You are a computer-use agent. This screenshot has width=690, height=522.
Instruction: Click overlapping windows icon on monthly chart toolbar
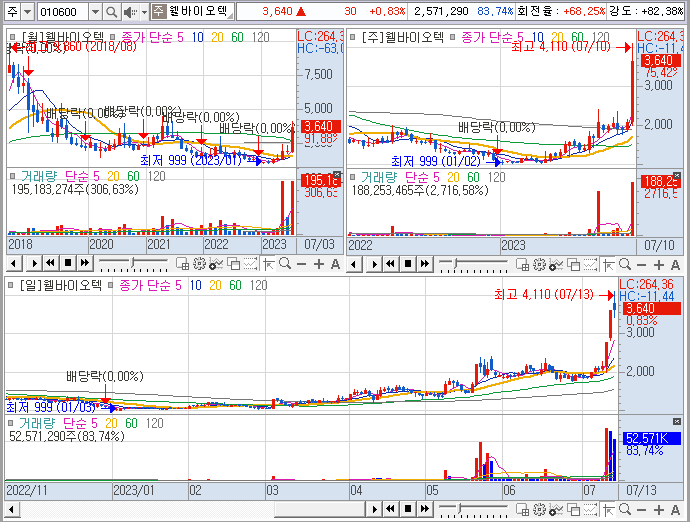(x=234, y=264)
